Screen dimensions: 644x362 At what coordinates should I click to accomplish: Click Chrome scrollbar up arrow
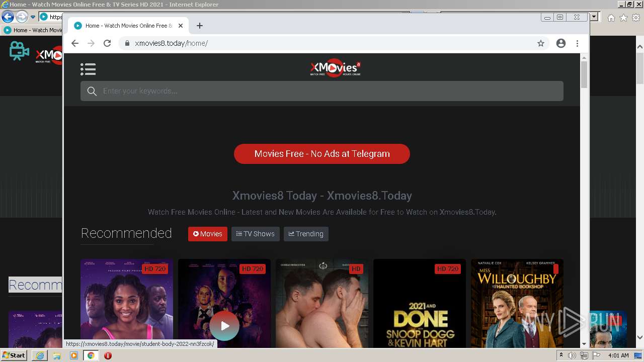tap(584, 57)
